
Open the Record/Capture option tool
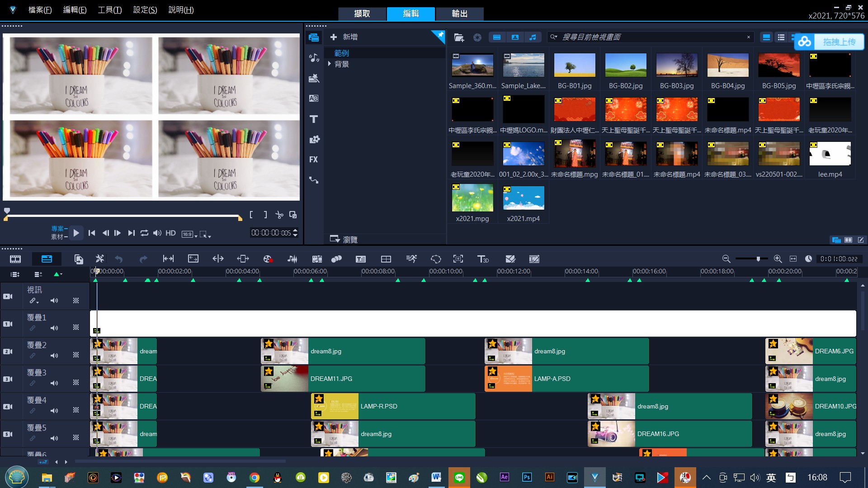pos(268,259)
